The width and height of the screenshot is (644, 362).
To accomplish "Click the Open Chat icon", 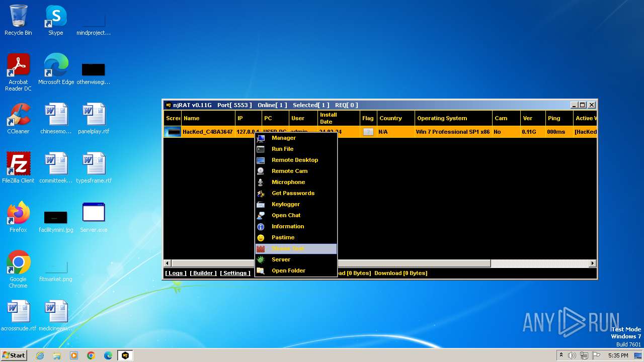I will (261, 216).
